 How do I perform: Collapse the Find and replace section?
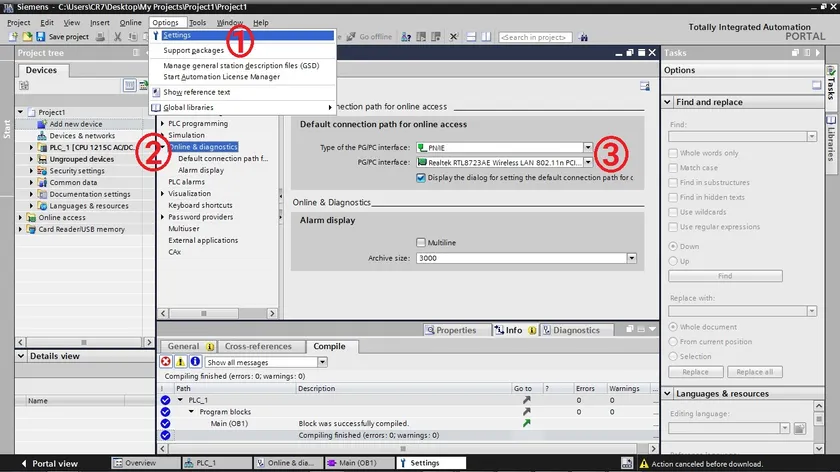tap(668, 102)
